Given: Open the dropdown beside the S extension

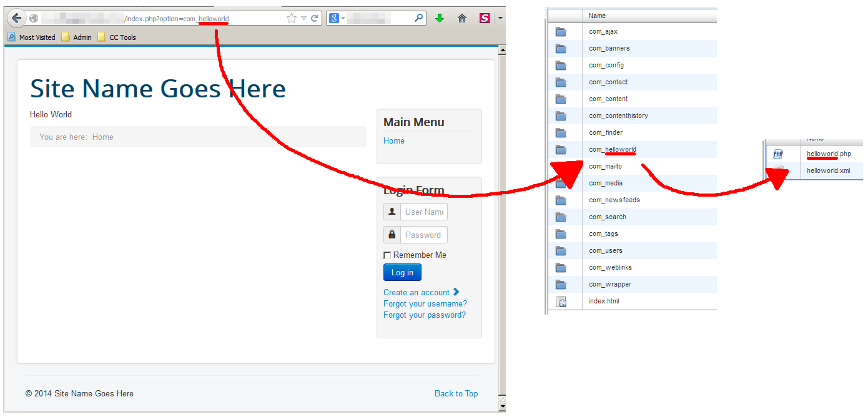Looking at the screenshot, I should (x=500, y=19).
